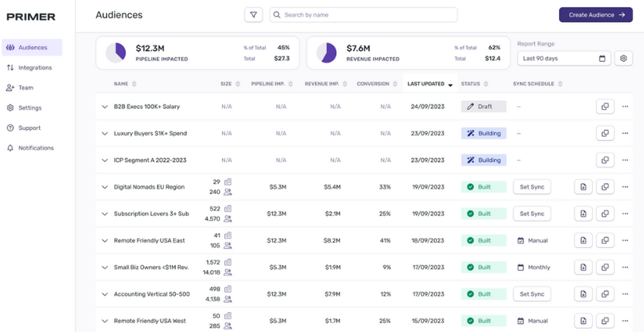Set Sync for Digital Nomads EU Region
Viewport: 644px width, 332px height.
point(532,187)
